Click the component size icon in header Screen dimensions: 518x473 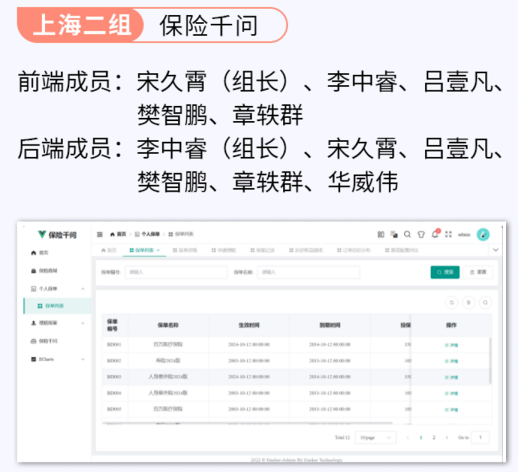381,234
